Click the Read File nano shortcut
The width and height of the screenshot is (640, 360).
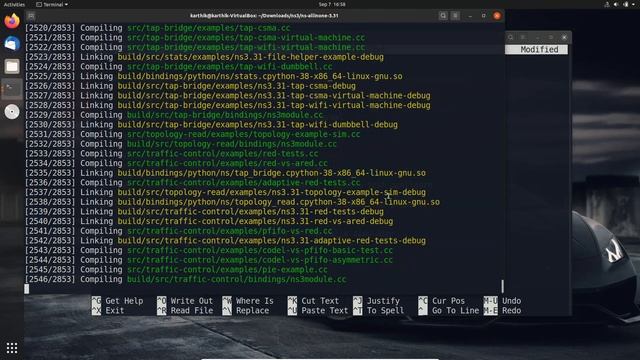click(x=185, y=311)
